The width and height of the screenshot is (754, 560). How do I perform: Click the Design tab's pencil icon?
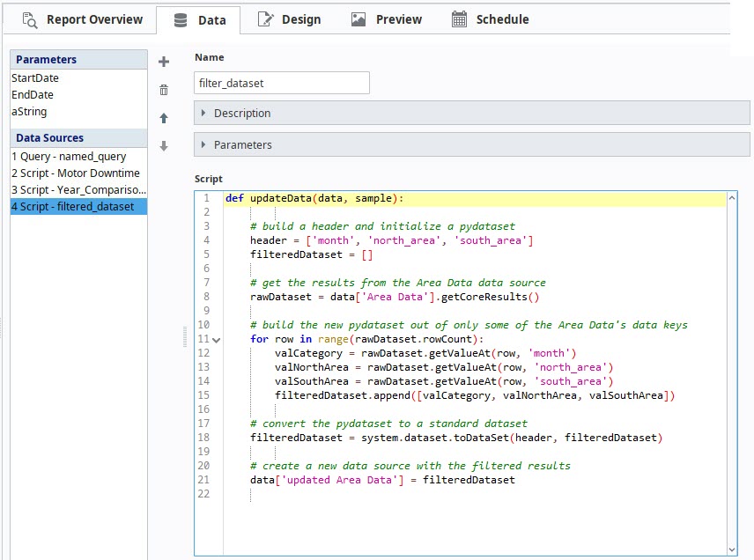click(264, 18)
